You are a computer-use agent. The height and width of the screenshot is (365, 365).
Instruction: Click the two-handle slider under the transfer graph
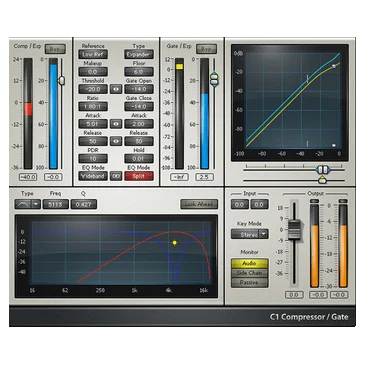pyautogui.click(x=323, y=170)
